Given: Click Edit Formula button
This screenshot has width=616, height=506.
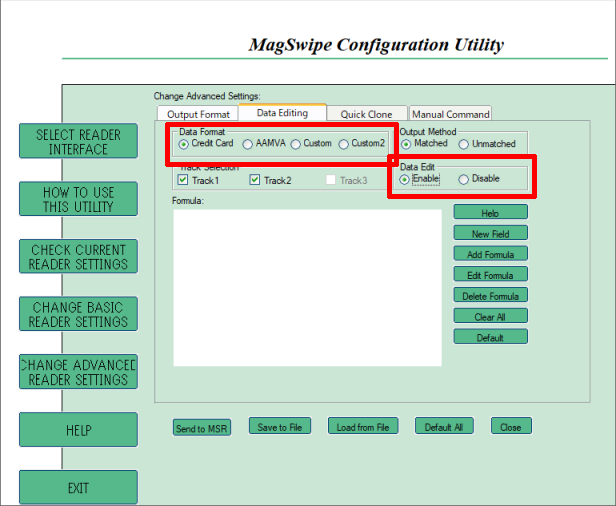Looking at the screenshot, I should 490,275.
